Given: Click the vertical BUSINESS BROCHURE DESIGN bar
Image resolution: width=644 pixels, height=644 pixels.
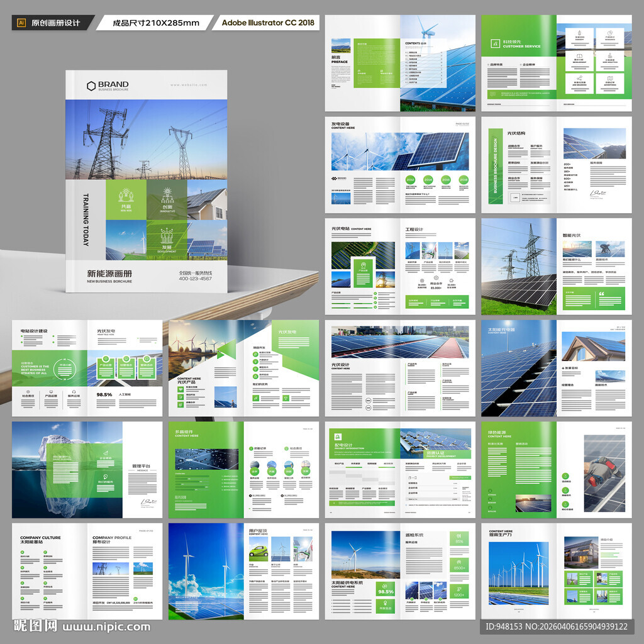Looking at the screenshot, I should pos(495,166).
